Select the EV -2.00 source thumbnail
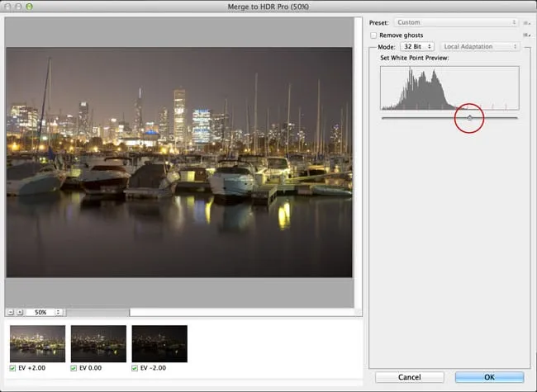Screen dimensions: 537x392 tap(159, 343)
